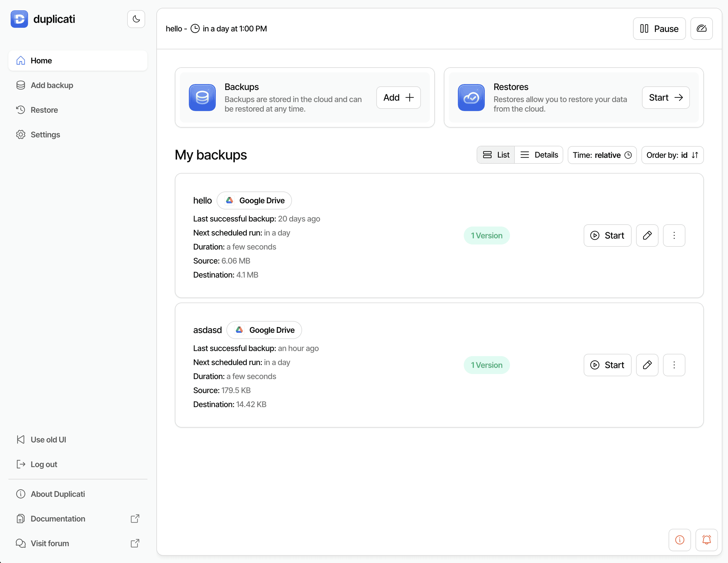Click the blue Backups database icon

pos(202,97)
